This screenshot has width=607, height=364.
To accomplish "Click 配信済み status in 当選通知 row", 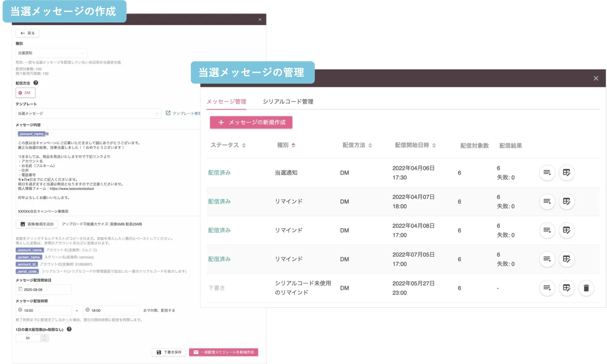I will [x=219, y=173].
